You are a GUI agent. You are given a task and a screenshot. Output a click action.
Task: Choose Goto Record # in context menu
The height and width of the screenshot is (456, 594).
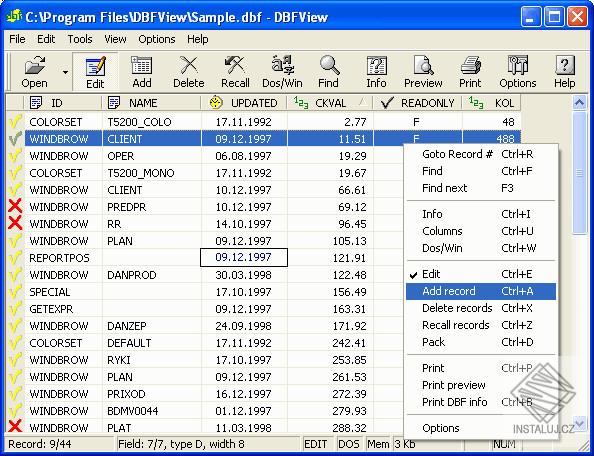[481, 154]
